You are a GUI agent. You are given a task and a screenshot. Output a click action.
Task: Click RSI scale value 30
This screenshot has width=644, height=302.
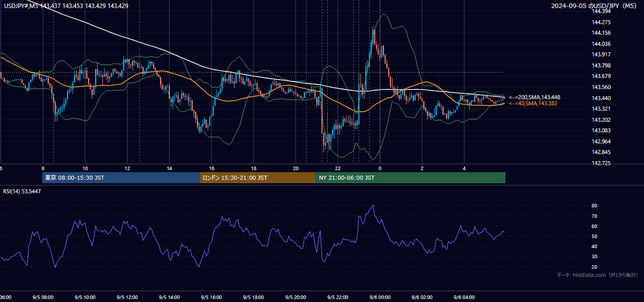pos(594,256)
